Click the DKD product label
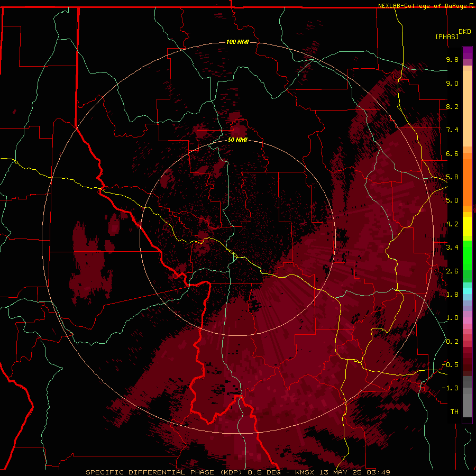The width and height of the screenshot is (476, 476). tap(465, 32)
